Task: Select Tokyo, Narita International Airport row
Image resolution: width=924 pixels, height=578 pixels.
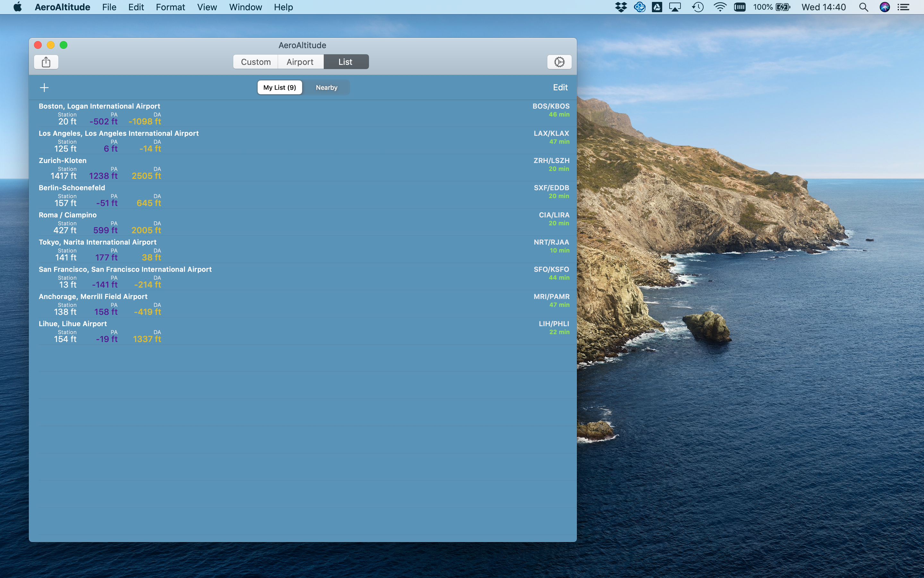Action: [303, 249]
